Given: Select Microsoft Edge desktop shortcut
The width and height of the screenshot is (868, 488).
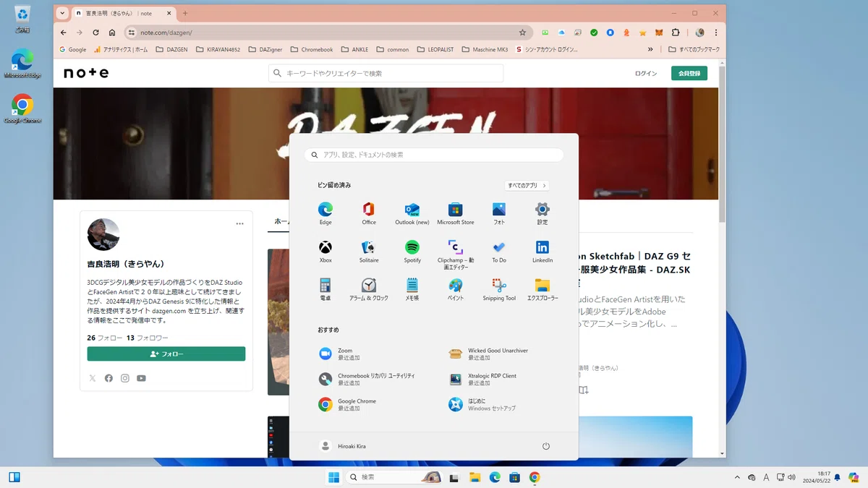Looking at the screenshot, I should (22, 64).
